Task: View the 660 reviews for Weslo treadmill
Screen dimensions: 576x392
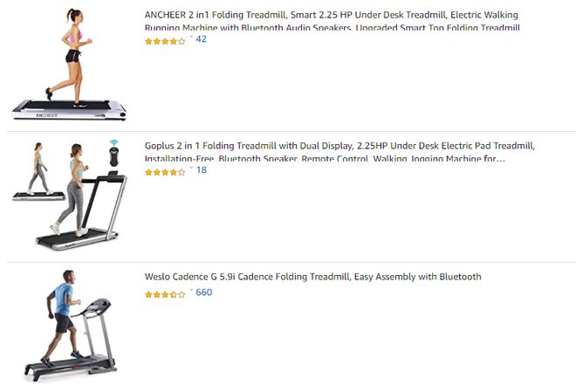Action: pyautogui.click(x=204, y=292)
